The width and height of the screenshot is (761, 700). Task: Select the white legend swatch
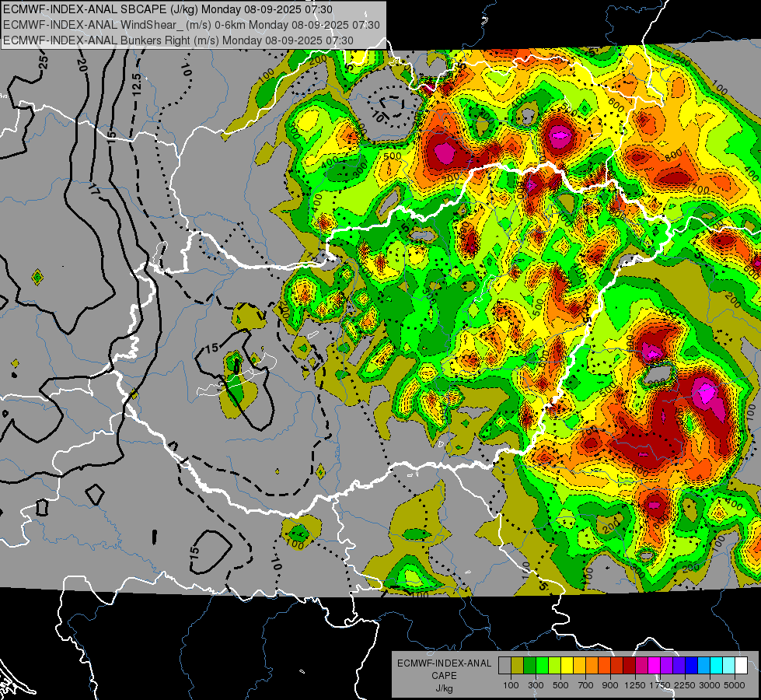coord(742,665)
